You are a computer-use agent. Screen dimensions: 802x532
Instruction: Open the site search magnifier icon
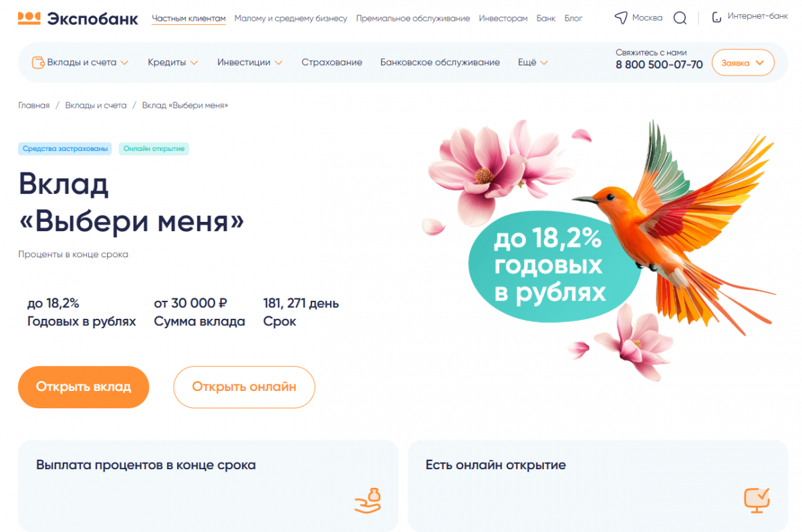(680, 18)
